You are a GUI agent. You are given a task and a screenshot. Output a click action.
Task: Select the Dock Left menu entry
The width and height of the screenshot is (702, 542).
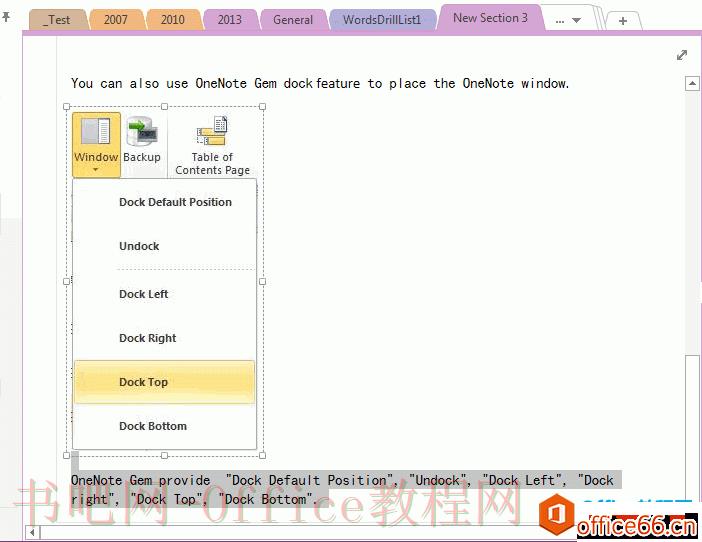164,294
